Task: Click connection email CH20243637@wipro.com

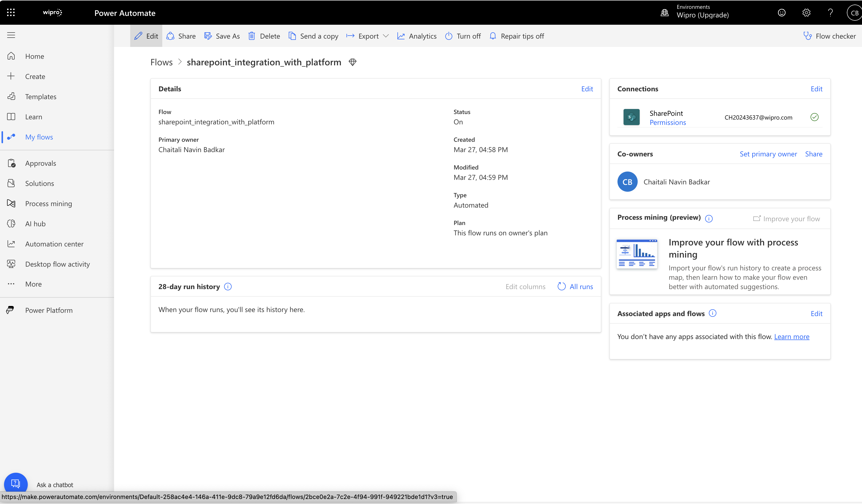Action: tap(758, 117)
